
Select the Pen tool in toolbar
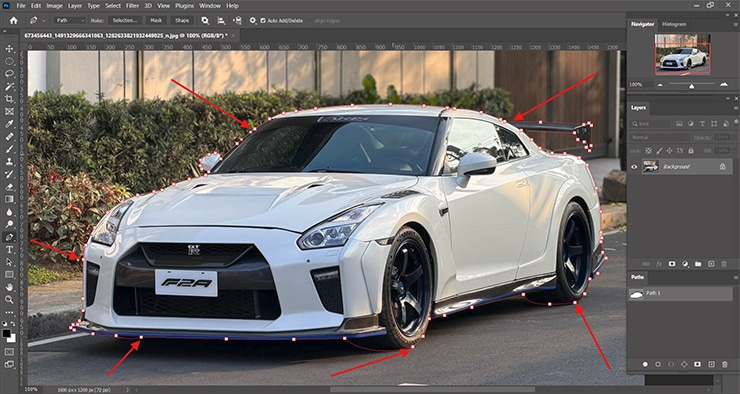pos(9,237)
